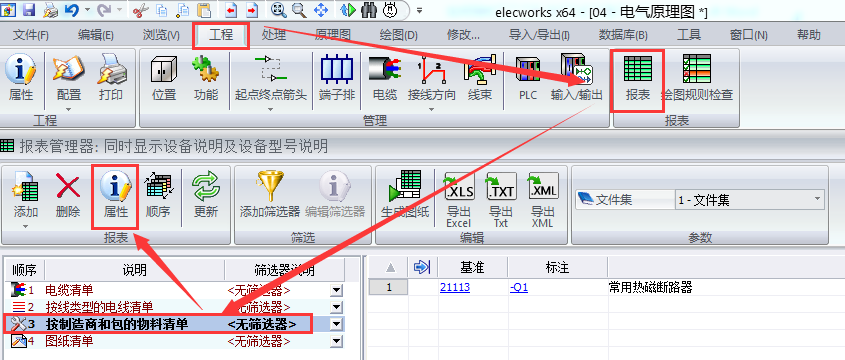Screen dimensions: 845x360
Task: Click the -Q1 mark link
Action: (519, 288)
